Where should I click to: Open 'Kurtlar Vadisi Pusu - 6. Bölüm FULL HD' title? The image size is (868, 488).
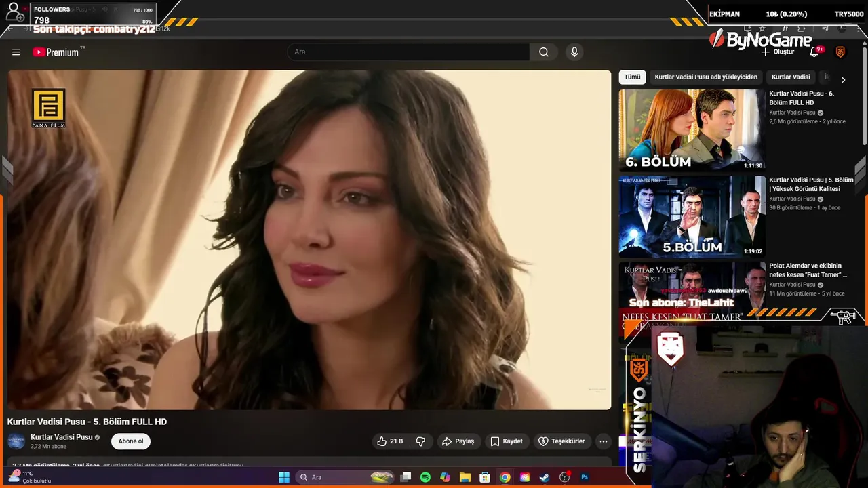[802, 98]
